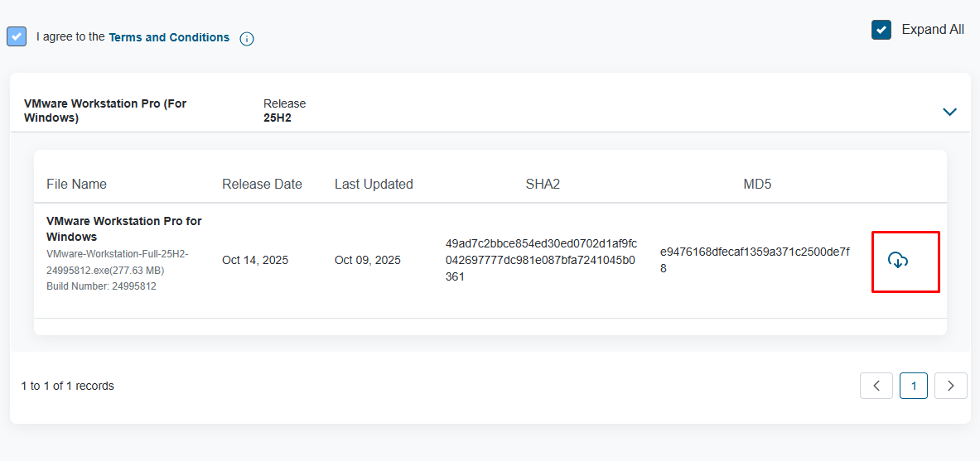The width and height of the screenshot is (980, 461).
Task: Click the Last Updated column header
Action: pyautogui.click(x=374, y=184)
